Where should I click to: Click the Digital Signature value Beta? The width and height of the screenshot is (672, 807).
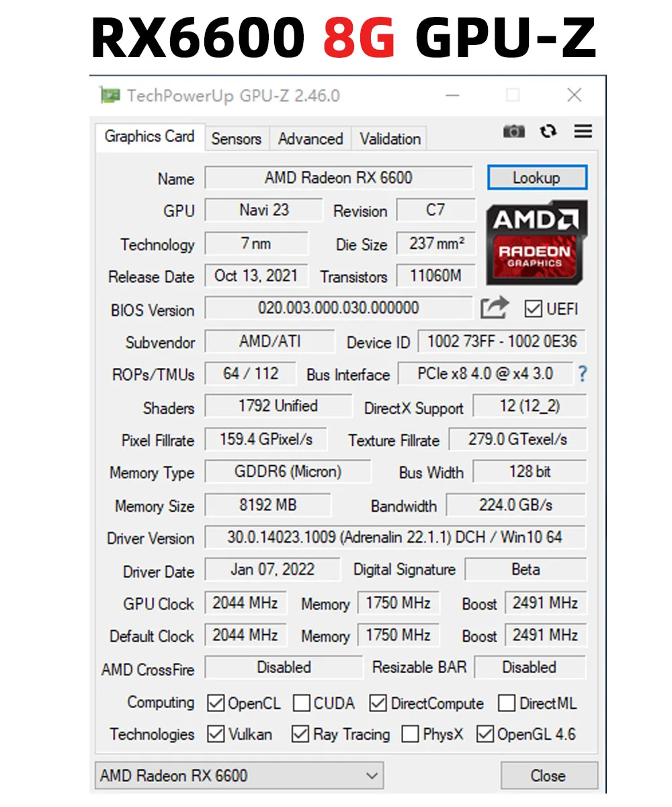click(526, 570)
